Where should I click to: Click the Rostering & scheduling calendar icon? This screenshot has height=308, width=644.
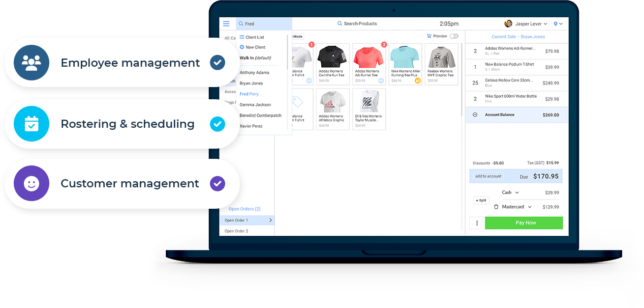pos(32,124)
